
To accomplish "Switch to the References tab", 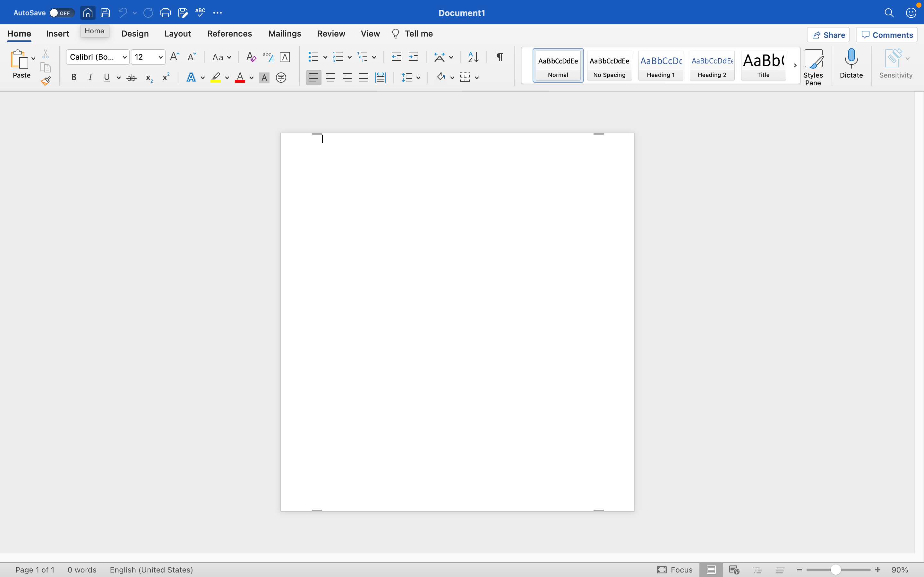I will click(229, 34).
